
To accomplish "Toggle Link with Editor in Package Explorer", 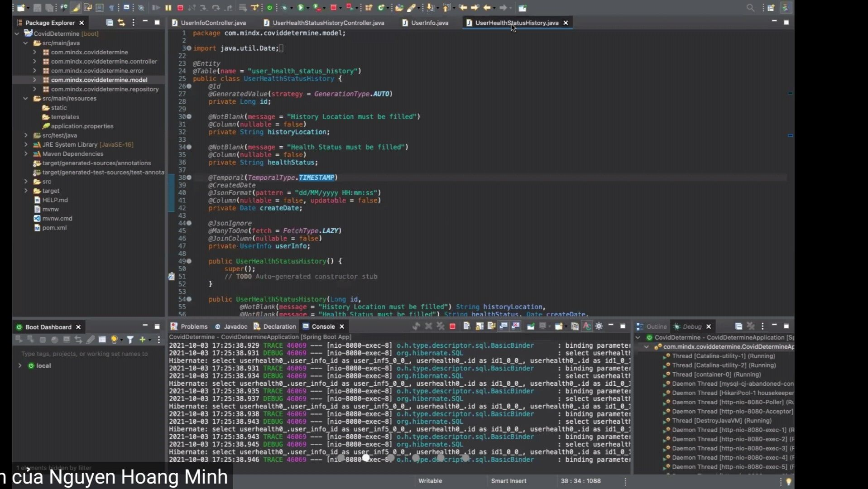I will coord(121,23).
